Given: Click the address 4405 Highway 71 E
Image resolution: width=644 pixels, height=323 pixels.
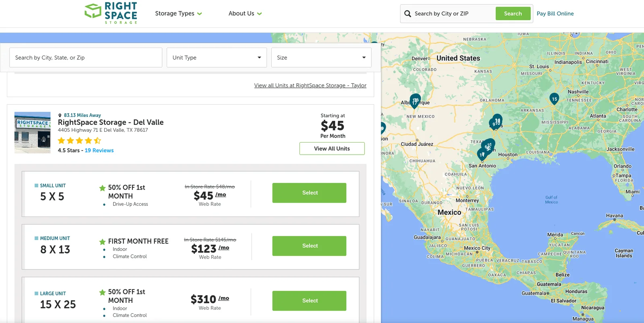Looking at the screenshot, I should [x=103, y=130].
